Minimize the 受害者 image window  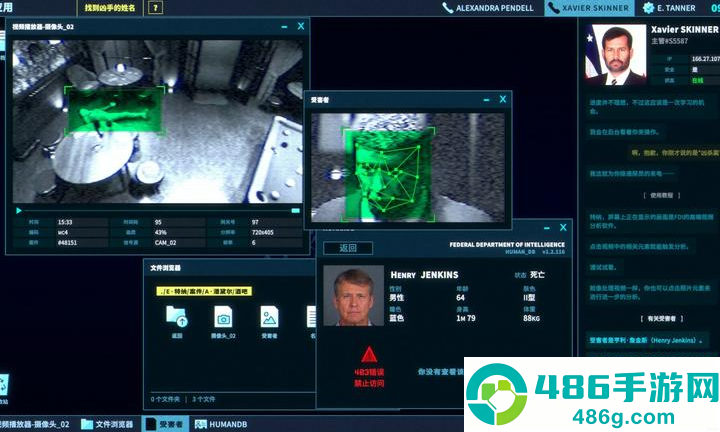coord(486,100)
